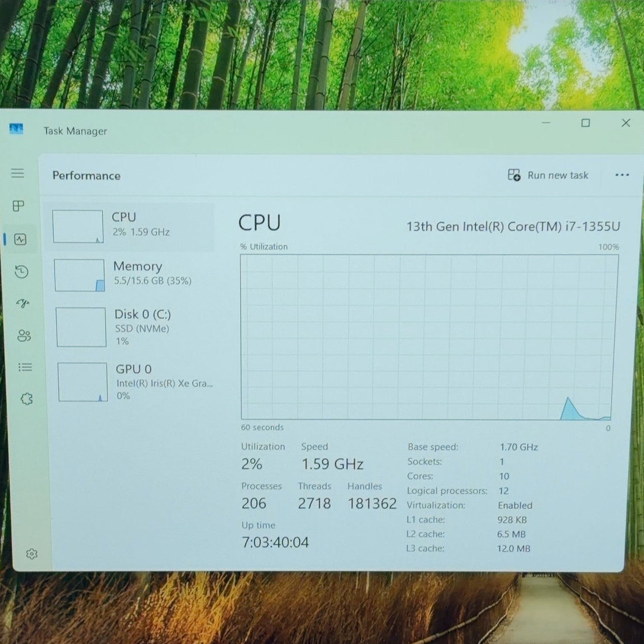Click the Utilization value 2%
Screen dimensions: 644x644
[251, 464]
